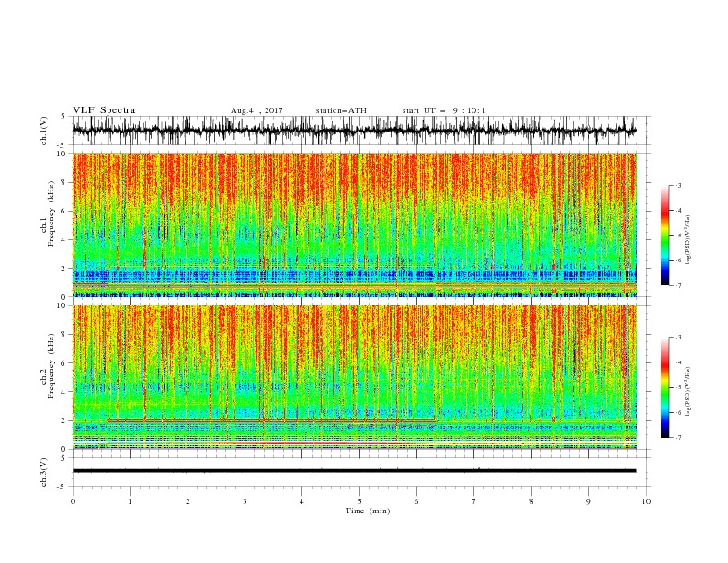Viewport: 728px width, 563px height.
Task: Click the ch.1 spectrogram plot
Action: (x=355, y=224)
